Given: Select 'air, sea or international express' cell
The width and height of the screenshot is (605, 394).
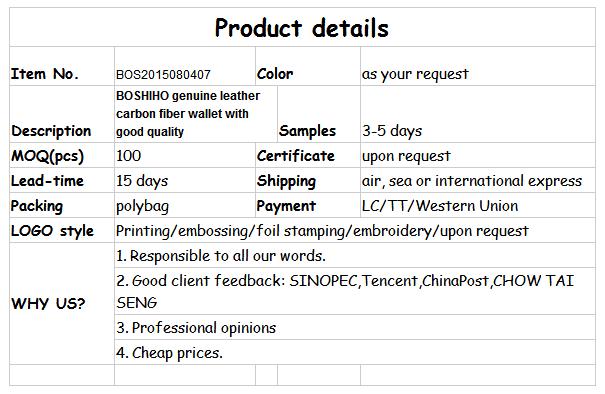Looking at the screenshot, I should 478,180.
